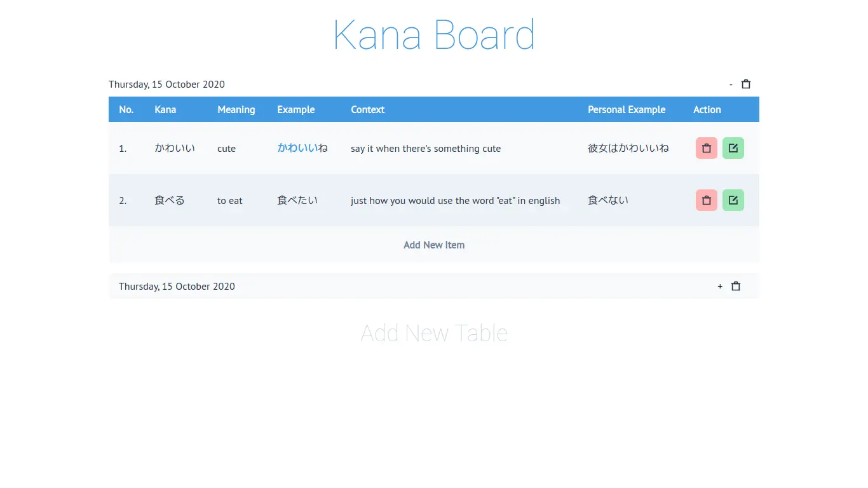Click Add New Table
Viewport: 868px width, 488px height.
point(434,332)
